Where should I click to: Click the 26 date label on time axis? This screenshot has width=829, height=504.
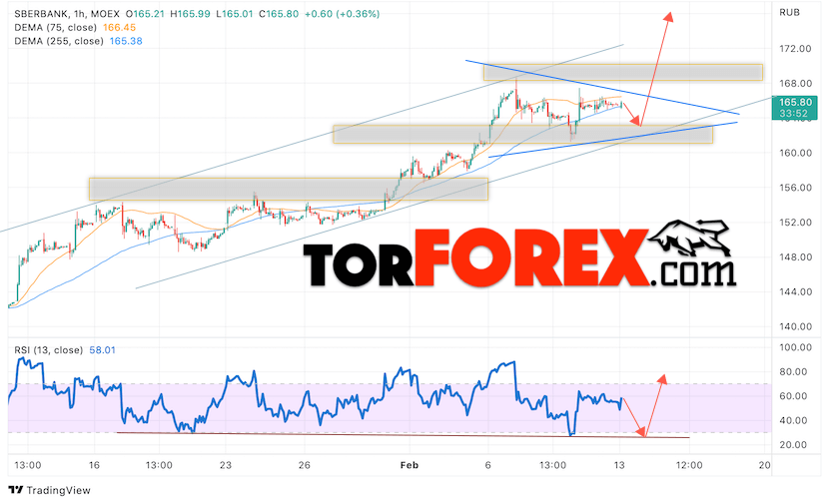coord(304,465)
